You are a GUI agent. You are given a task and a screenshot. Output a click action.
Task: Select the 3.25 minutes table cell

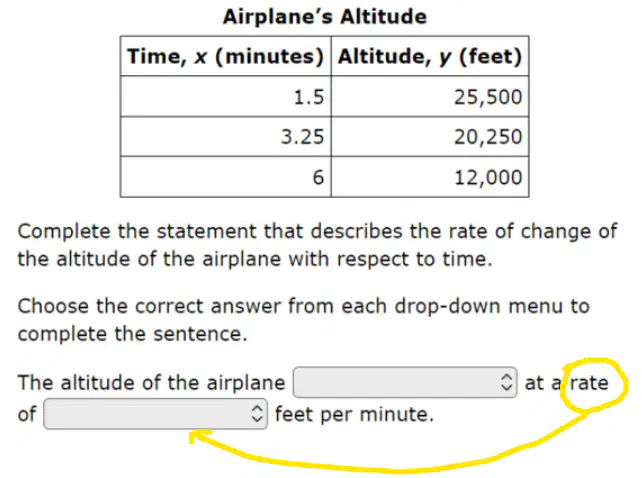226,136
